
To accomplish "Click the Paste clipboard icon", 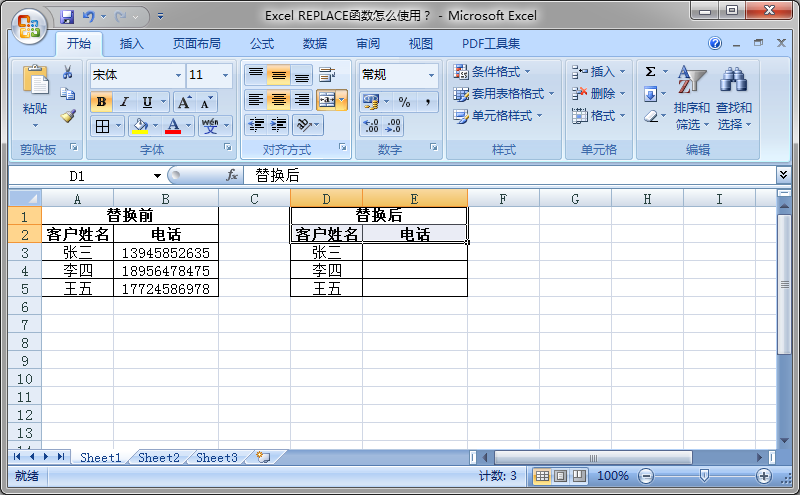I will coord(35,80).
